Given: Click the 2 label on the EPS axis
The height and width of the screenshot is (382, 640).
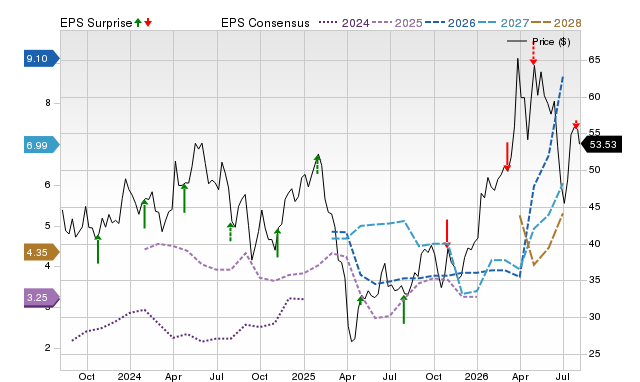Looking at the screenshot, I should [48, 348].
